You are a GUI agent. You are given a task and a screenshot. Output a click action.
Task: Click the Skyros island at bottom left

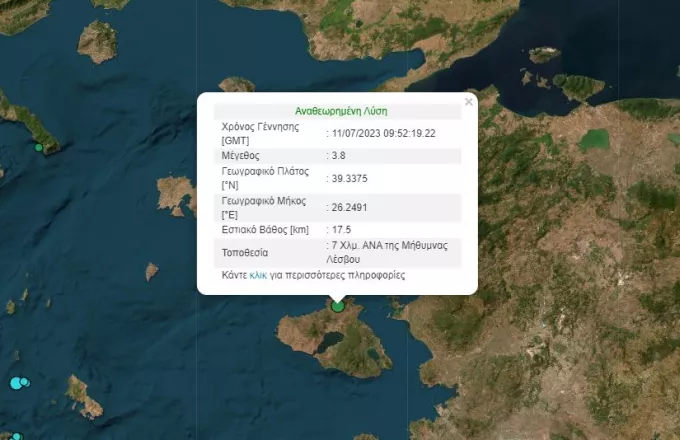click(x=83, y=395)
